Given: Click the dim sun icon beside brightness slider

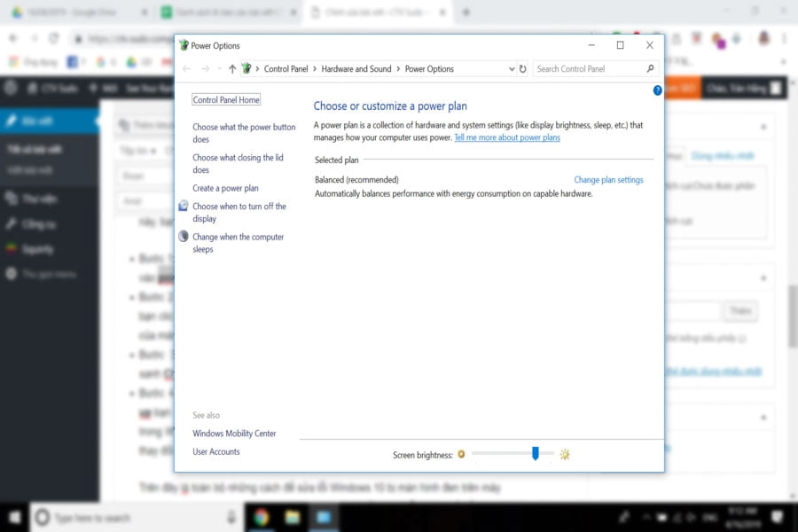Looking at the screenshot, I should coord(461,455).
